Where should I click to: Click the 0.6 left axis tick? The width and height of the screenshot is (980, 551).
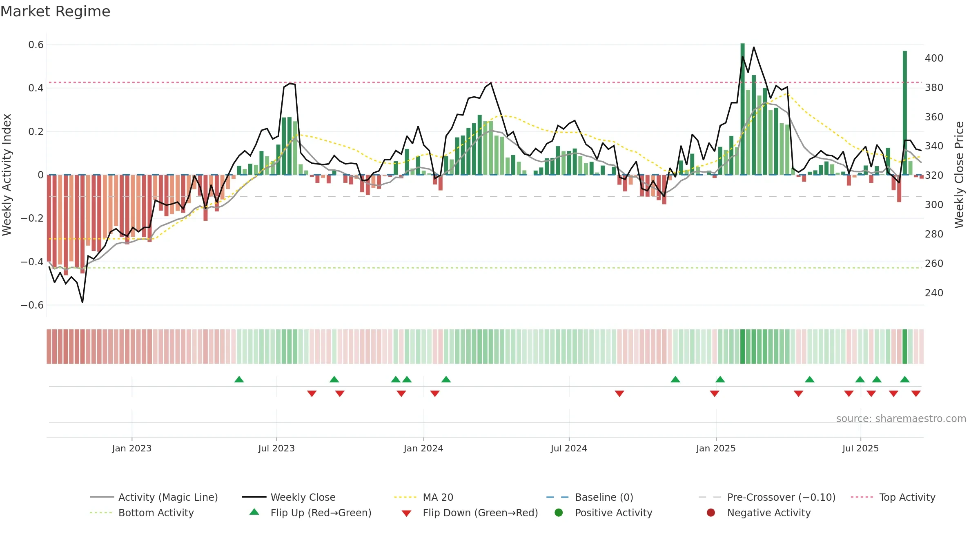[x=36, y=45]
